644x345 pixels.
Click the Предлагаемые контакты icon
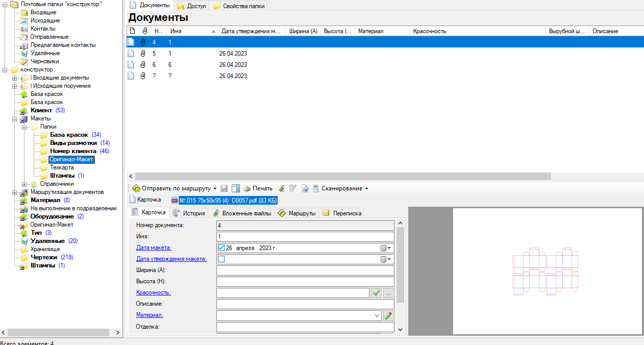click(24, 45)
